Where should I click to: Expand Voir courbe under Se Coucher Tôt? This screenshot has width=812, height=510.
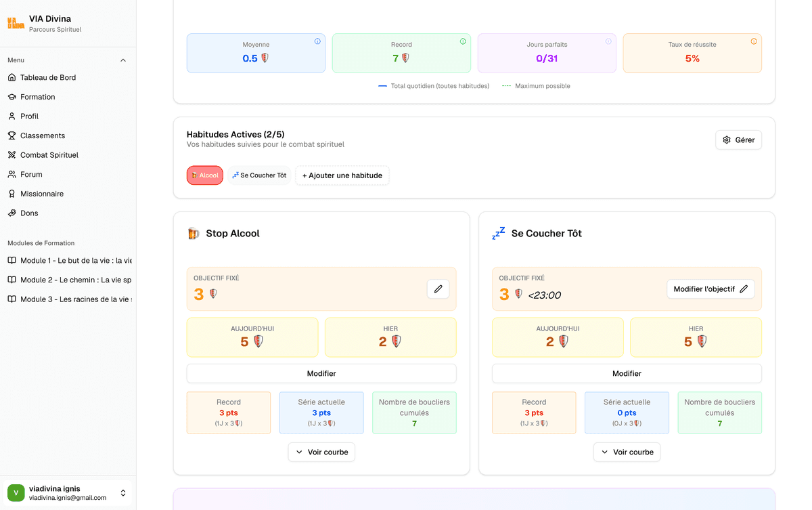pyautogui.click(x=627, y=452)
